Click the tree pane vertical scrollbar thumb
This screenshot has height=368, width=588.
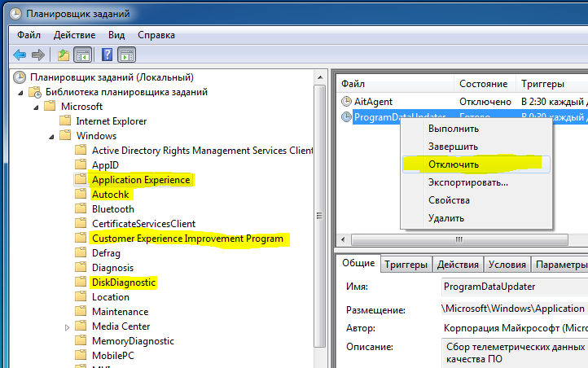pos(320,217)
